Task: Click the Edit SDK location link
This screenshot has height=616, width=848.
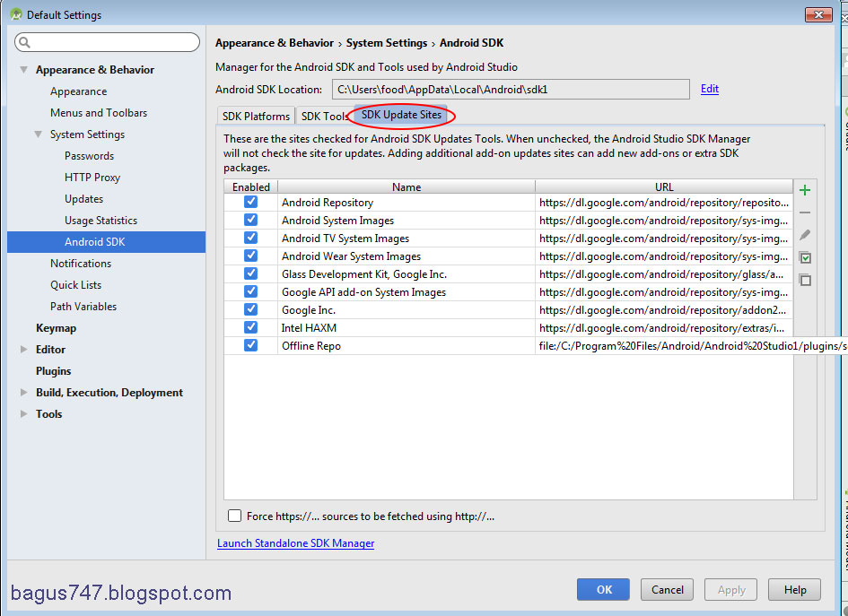Action: 710,89
